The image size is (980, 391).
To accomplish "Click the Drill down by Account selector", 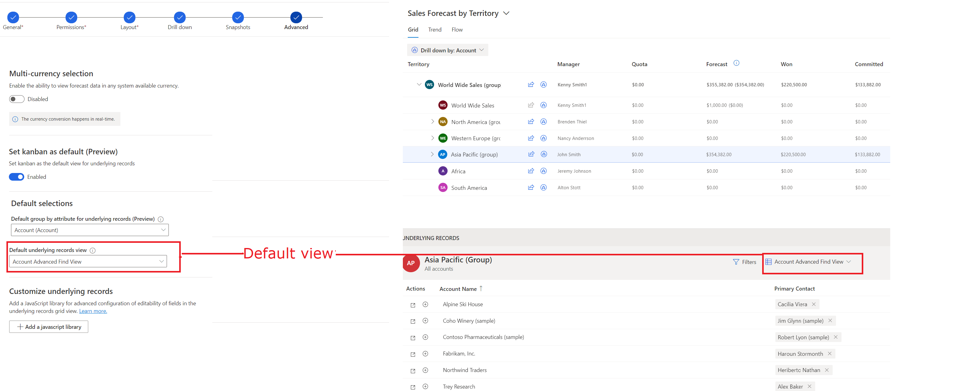I will [448, 50].
